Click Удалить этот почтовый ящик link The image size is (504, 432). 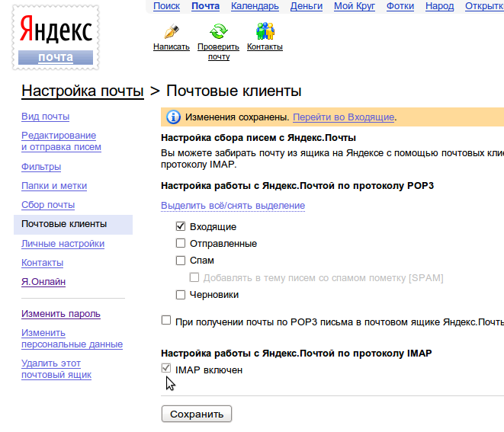coord(56,369)
